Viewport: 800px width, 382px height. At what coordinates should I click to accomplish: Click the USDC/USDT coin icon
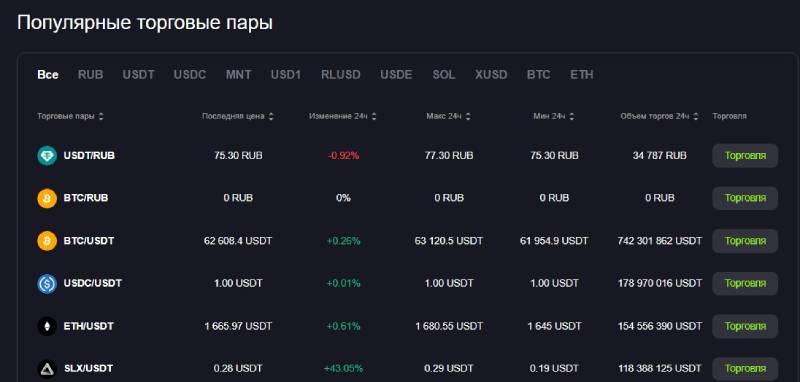click(x=47, y=284)
